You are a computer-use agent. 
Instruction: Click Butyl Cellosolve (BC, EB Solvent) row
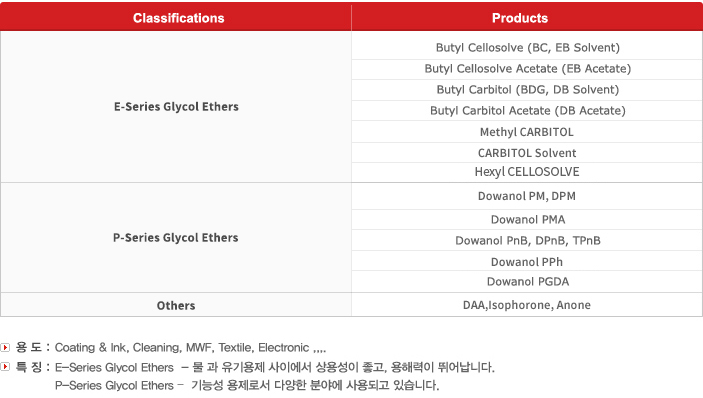pos(527,48)
